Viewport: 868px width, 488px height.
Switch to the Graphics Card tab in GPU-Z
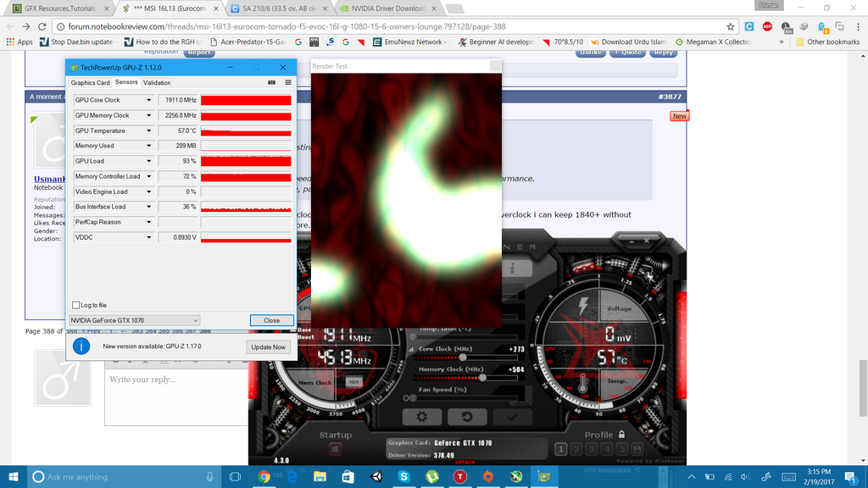pyautogui.click(x=90, y=82)
